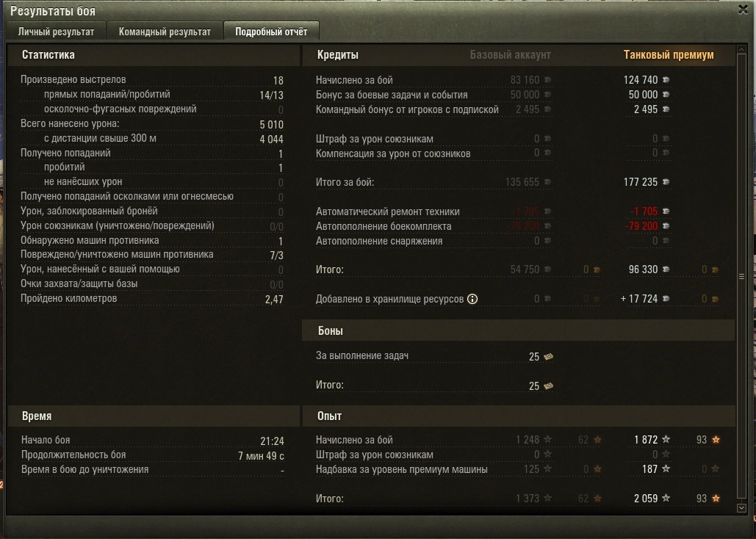Select the 'Подробный отчёт' tab

coord(271,32)
